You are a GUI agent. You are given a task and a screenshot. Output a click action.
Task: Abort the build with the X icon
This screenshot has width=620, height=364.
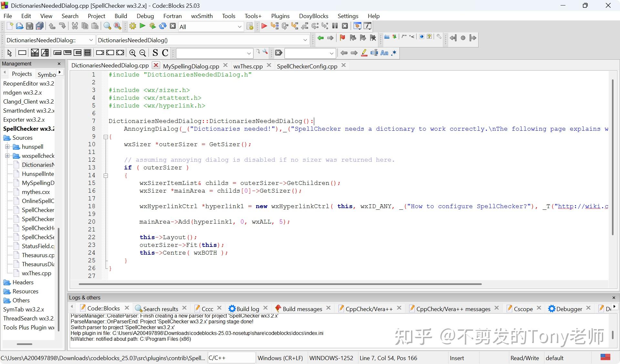point(173,26)
